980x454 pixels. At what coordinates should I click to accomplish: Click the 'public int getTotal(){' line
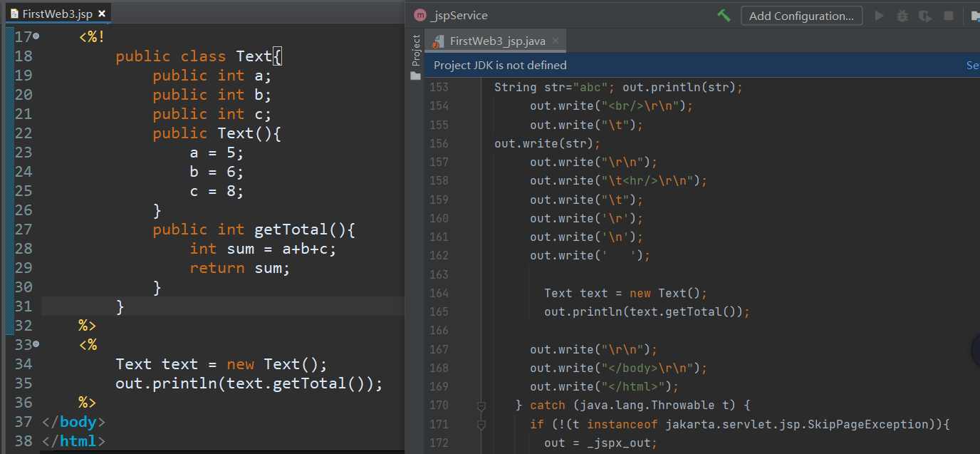(x=254, y=229)
